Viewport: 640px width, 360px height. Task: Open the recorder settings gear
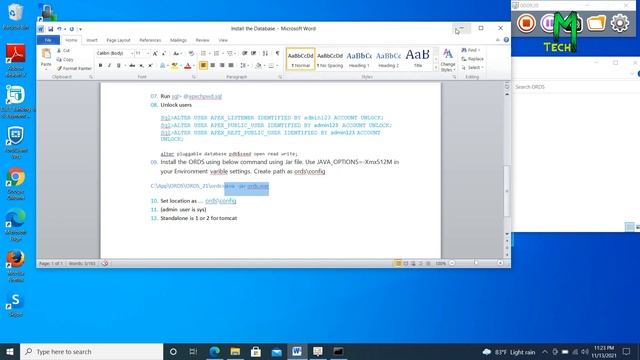coord(620,23)
